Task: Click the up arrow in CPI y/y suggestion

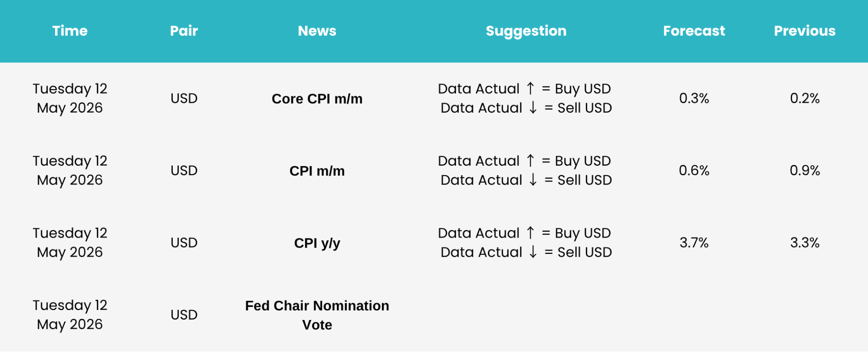Action: 530,233
